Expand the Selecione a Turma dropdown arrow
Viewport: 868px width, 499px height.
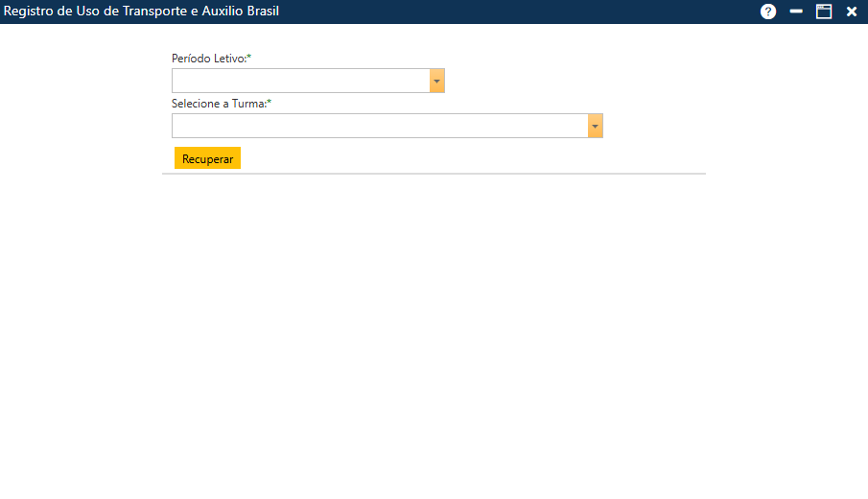click(596, 126)
